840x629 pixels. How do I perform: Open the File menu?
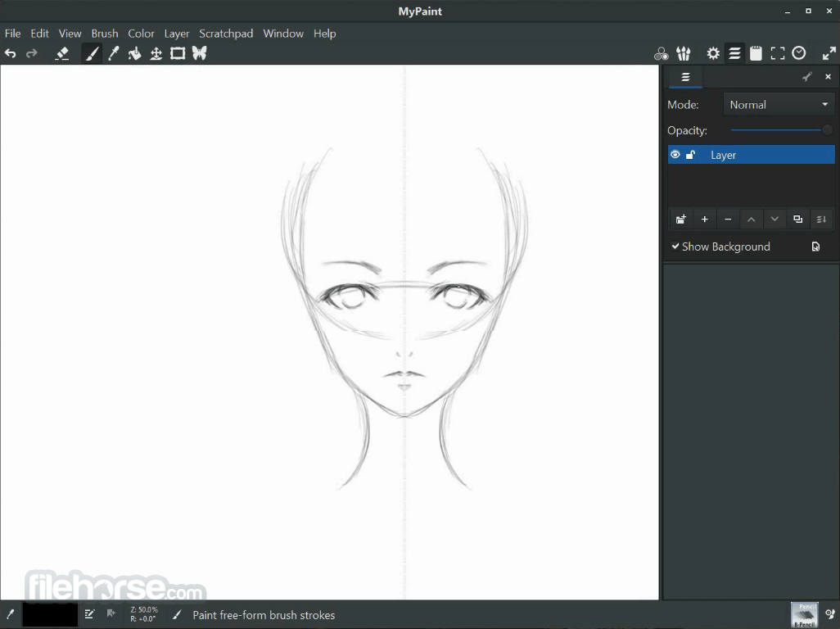(13, 34)
